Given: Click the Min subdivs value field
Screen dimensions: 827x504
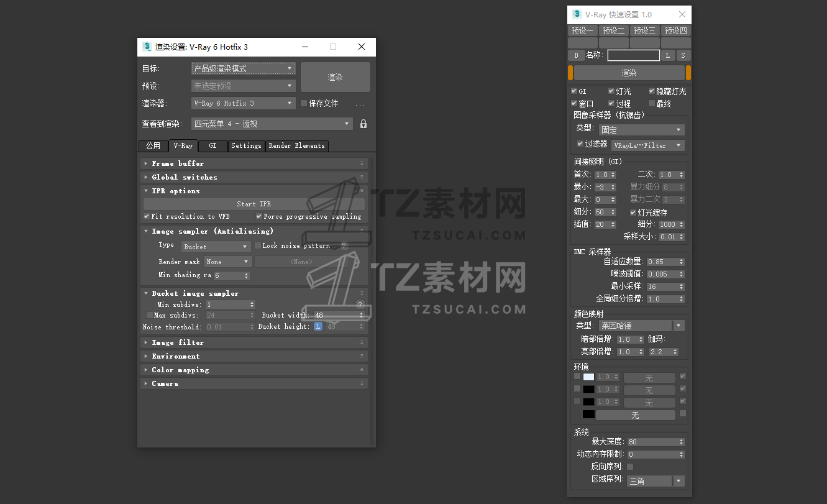Looking at the screenshot, I should [x=231, y=305].
